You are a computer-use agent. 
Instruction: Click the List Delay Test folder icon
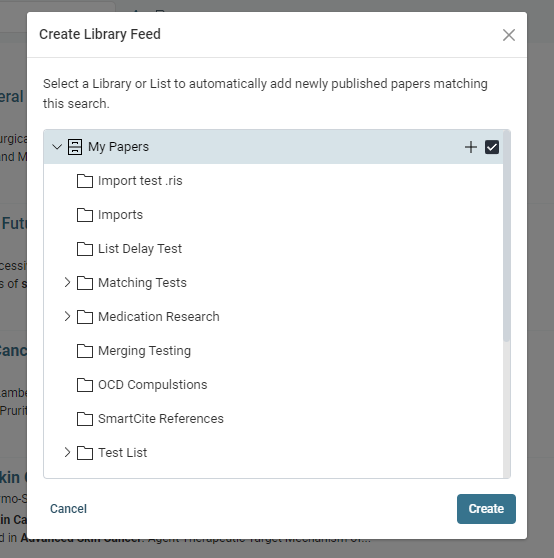pos(85,249)
